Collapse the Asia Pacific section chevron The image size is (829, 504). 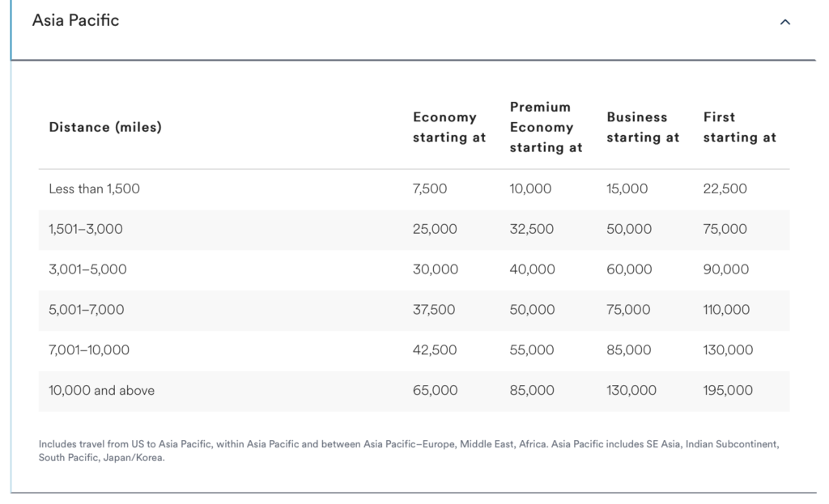tap(784, 22)
